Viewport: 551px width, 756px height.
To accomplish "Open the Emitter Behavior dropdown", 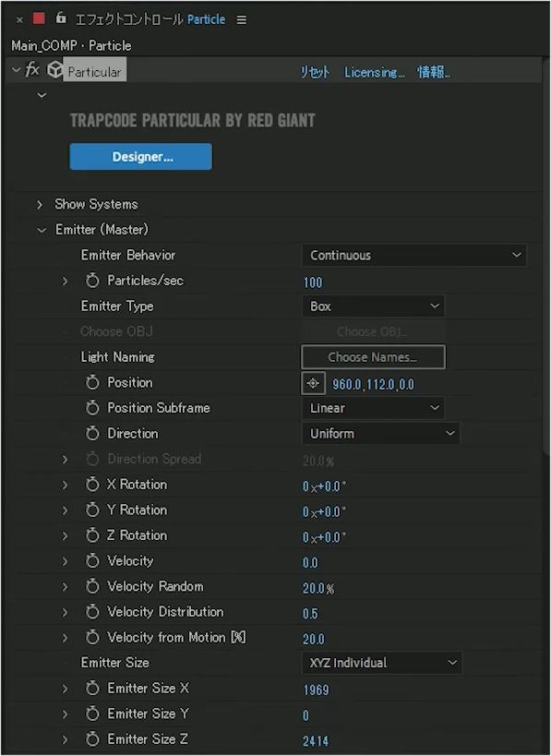I will (414, 255).
